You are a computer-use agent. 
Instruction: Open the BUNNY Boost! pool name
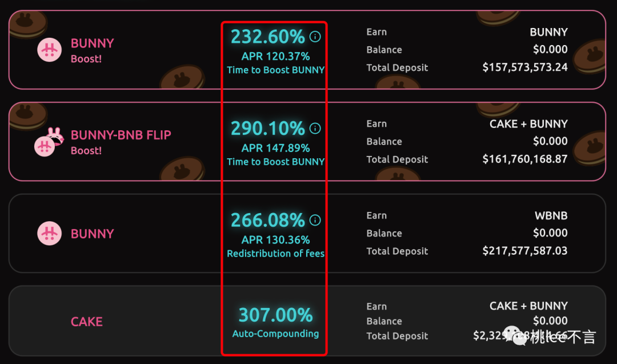[x=93, y=50]
